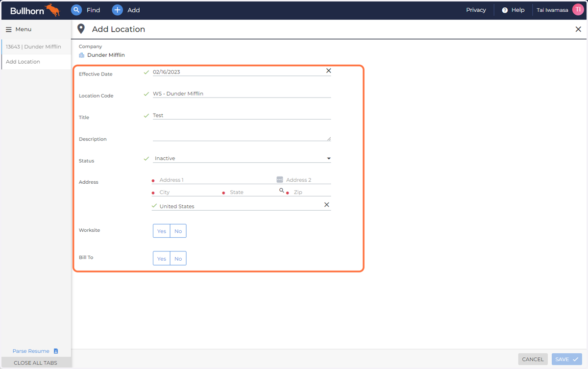This screenshot has width=588, height=369.
Task: Click the Find label
Action: coord(93,10)
